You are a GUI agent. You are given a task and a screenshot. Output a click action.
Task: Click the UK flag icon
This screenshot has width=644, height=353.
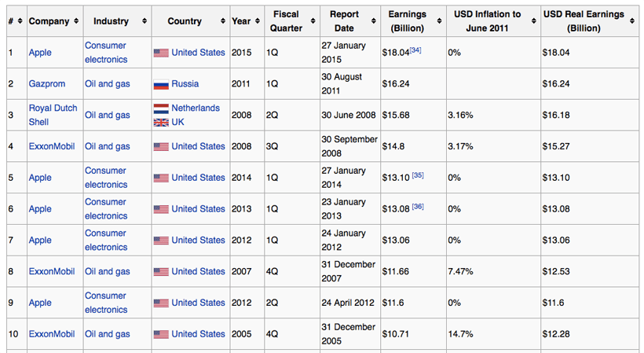click(x=161, y=123)
